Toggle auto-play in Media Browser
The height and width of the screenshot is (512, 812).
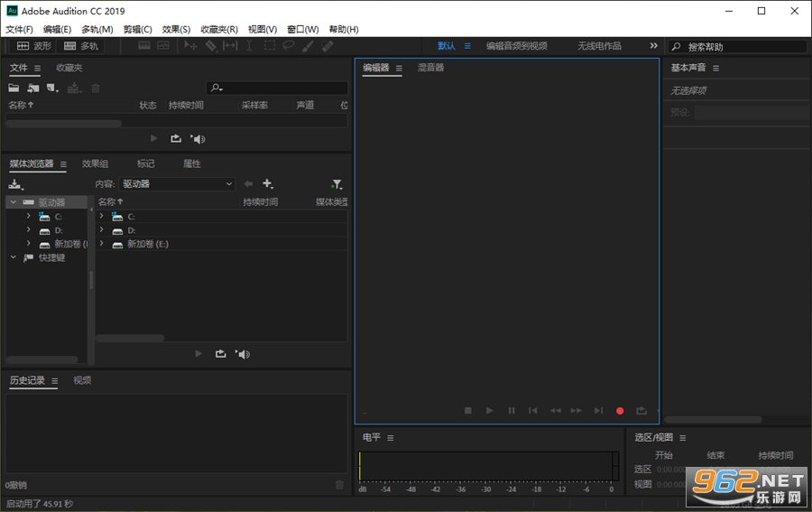tap(243, 354)
